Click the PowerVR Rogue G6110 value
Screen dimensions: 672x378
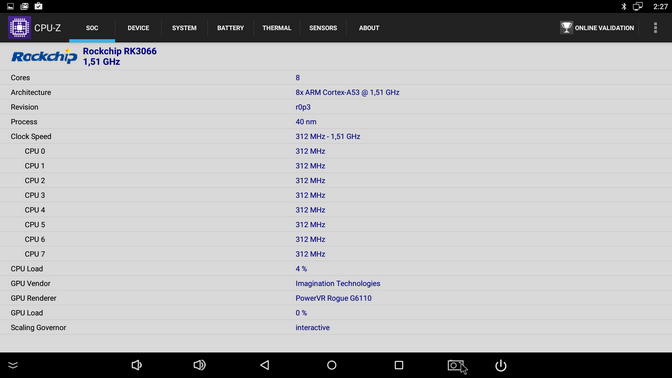[333, 298]
